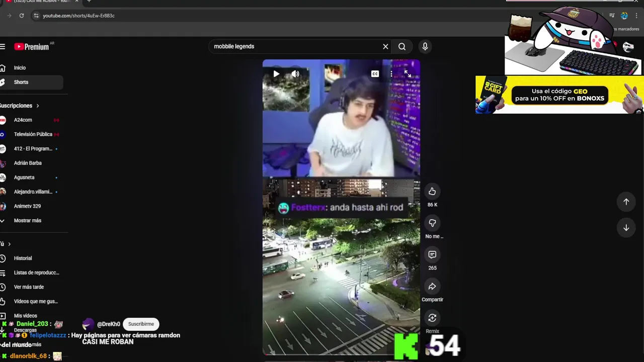Open 'Listas de reproducc...' in the sidebar
This screenshot has height=362, width=644.
coord(36,273)
